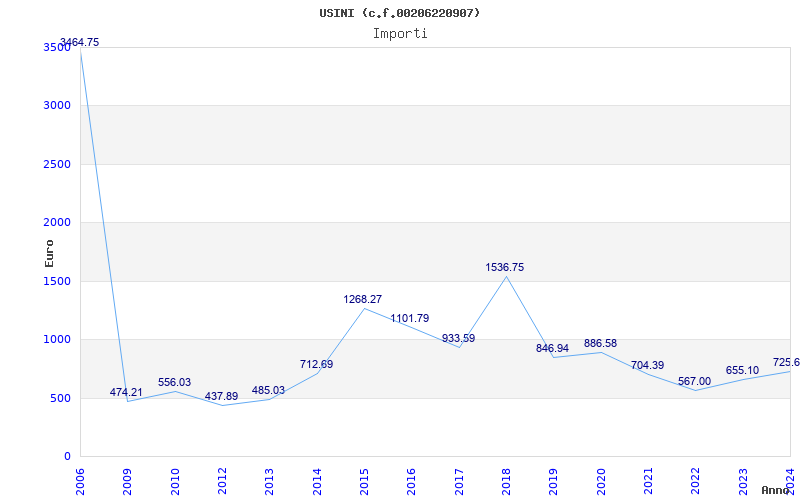The width and height of the screenshot is (800, 500).
Task: Click the Euro y-axis title
Action: (49, 253)
